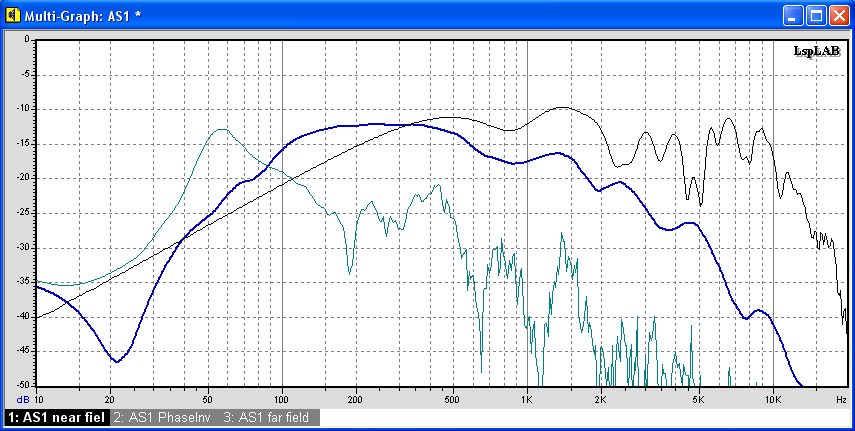Screen dimensions: 855x431
Task: Minimize the Multi-Graph window
Action: pos(793,16)
